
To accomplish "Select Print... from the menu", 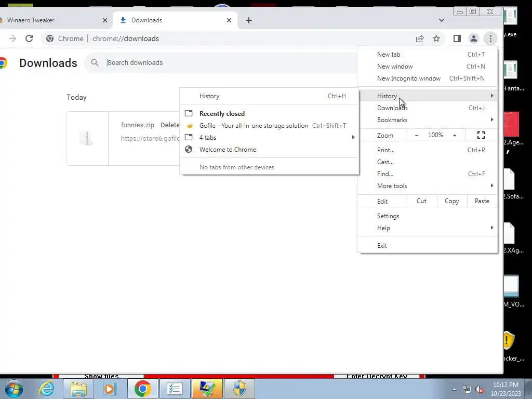I will point(428,150).
